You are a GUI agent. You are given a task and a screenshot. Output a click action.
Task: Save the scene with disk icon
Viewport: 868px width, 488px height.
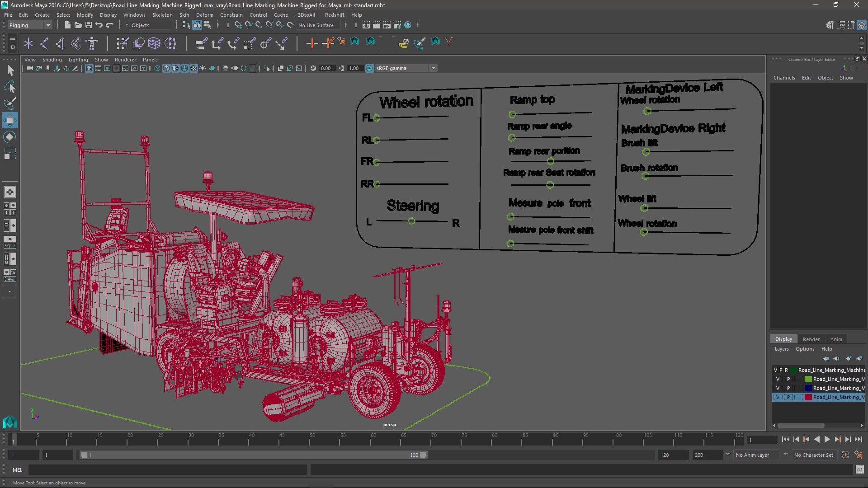pos(89,25)
